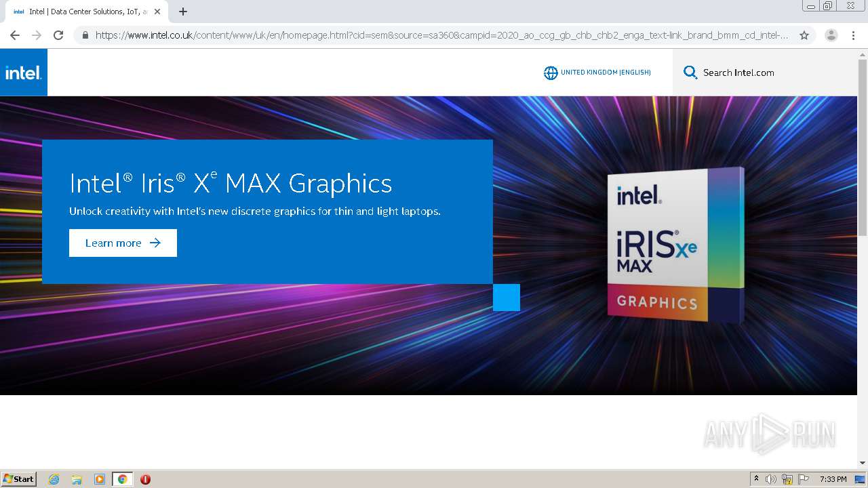Close the Intel browser tab
868x488 pixels.
(x=157, y=12)
